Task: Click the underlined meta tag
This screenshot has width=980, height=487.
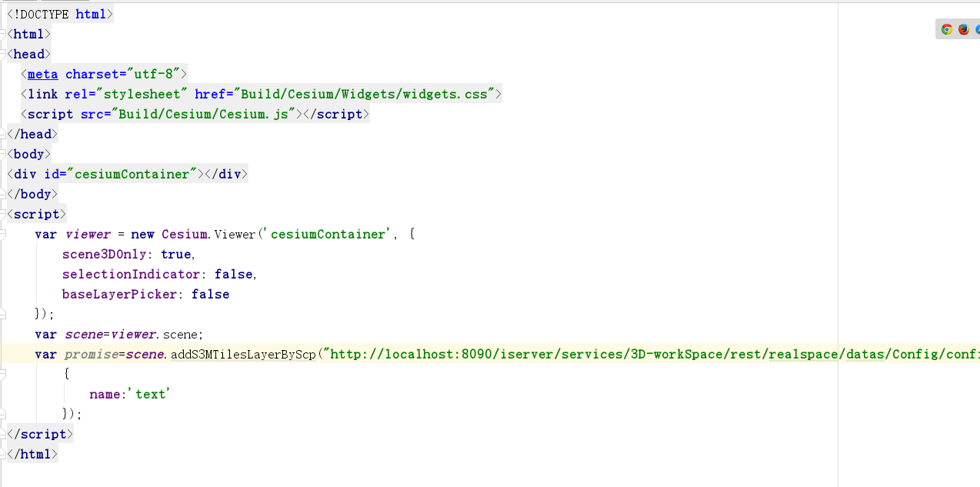Action: click(x=42, y=74)
